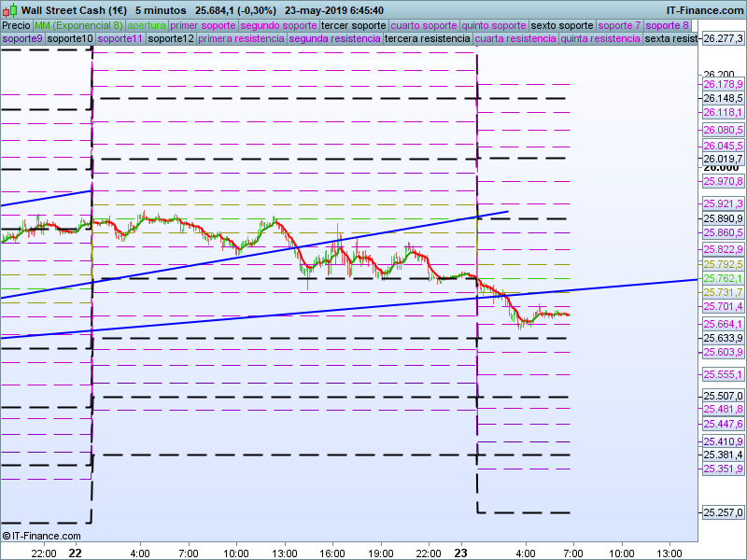Click the 25.351,9 price axis label
Image resolution: width=747 pixels, height=560 pixels.
coord(723,469)
